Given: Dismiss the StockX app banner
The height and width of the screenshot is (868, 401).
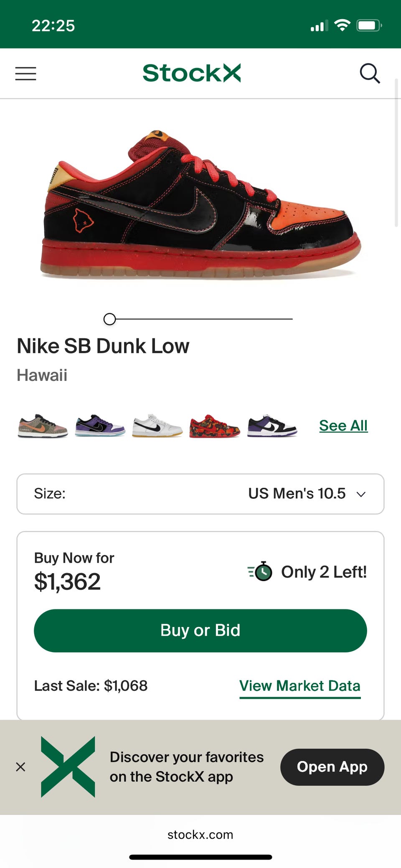Looking at the screenshot, I should 20,767.
